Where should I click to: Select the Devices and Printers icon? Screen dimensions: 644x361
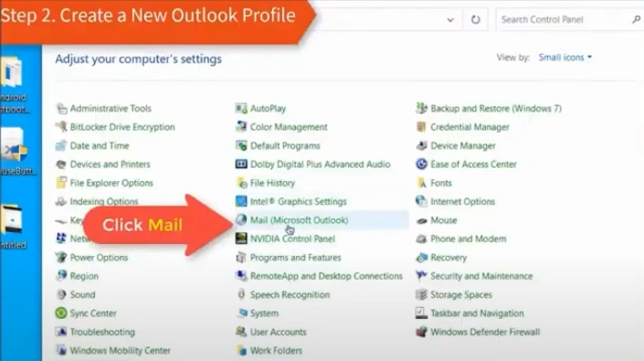pyautogui.click(x=61, y=165)
